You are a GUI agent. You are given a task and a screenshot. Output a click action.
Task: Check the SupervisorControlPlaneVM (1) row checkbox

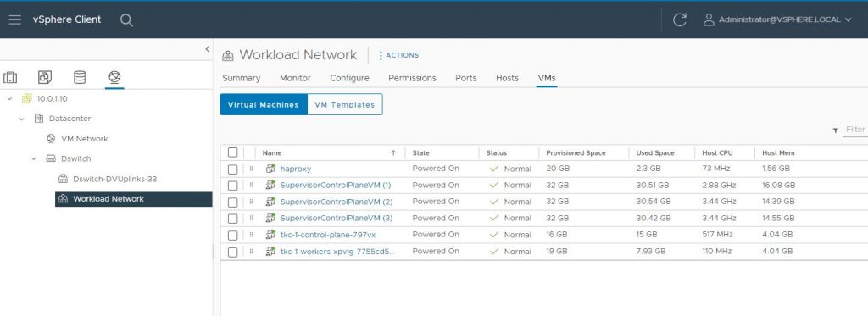[232, 186]
